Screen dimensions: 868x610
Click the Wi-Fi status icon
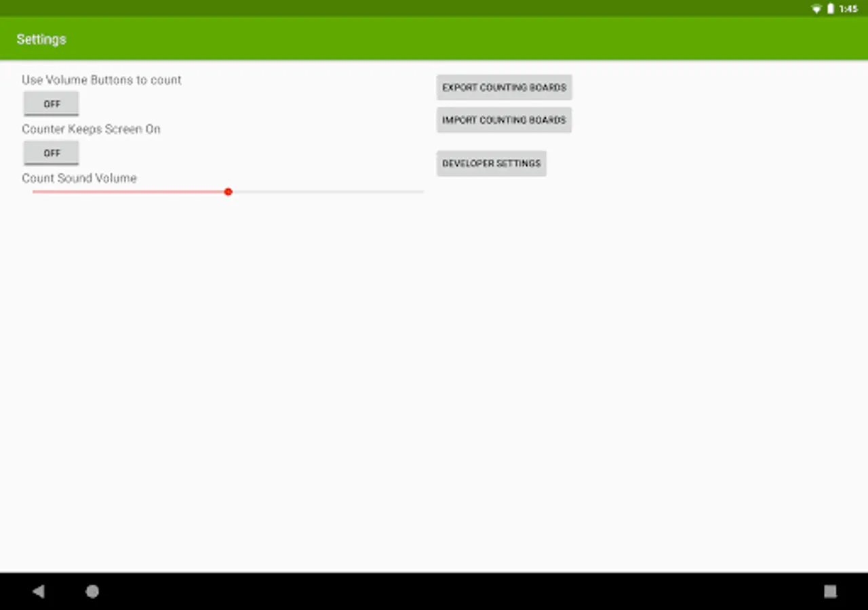[816, 9]
